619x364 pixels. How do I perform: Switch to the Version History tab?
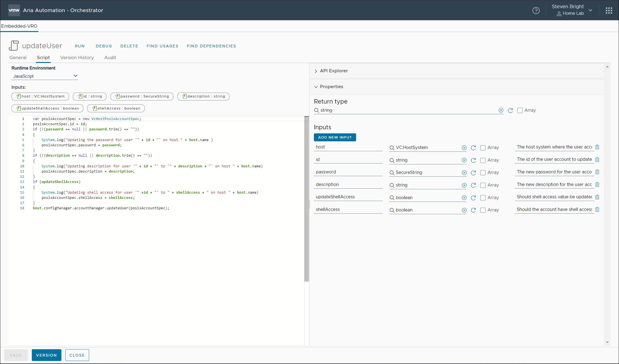pos(77,58)
